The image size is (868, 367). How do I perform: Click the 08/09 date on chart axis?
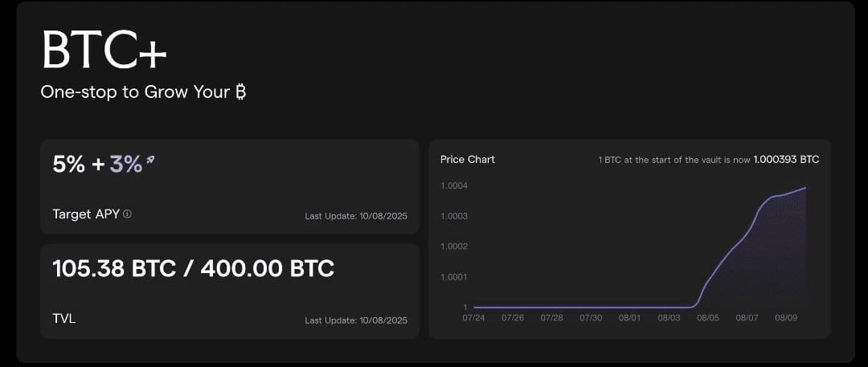(x=785, y=318)
